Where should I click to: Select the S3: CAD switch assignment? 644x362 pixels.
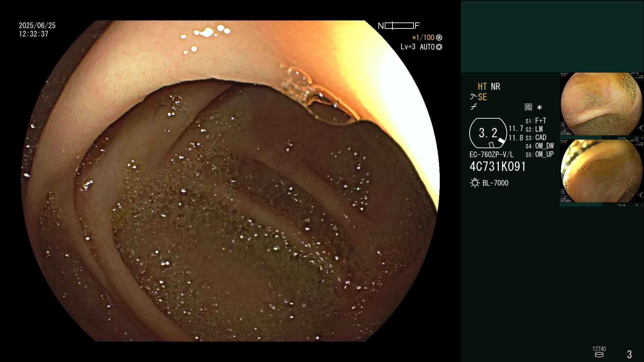coord(536,137)
